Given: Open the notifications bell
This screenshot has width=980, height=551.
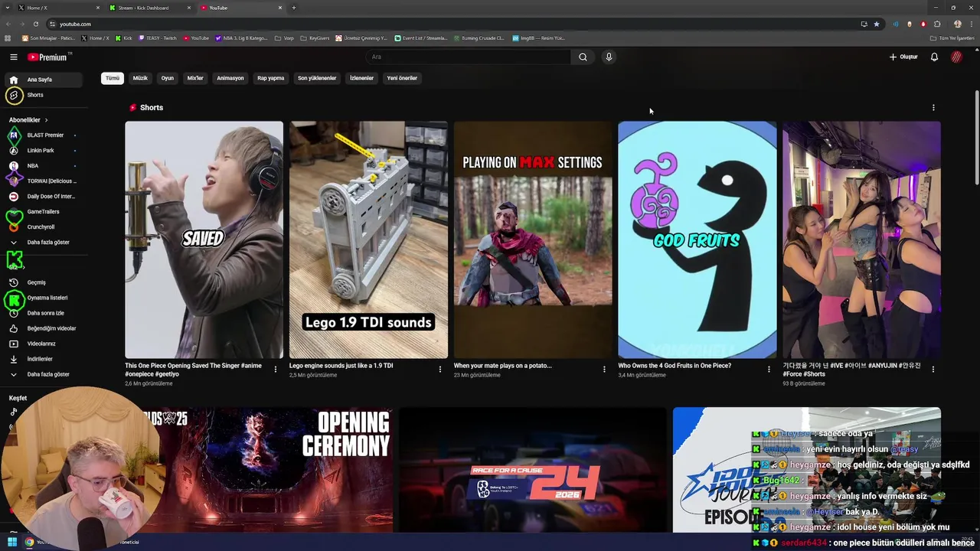Looking at the screenshot, I should click(934, 57).
